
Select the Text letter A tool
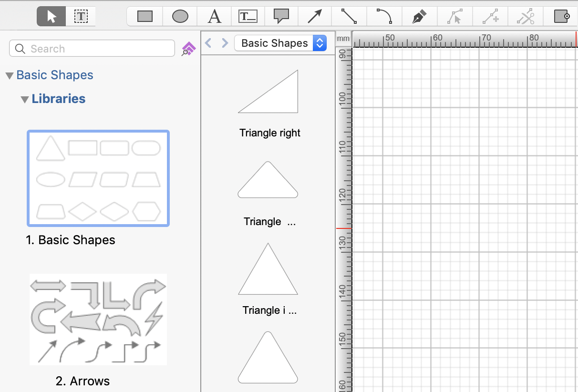point(215,17)
